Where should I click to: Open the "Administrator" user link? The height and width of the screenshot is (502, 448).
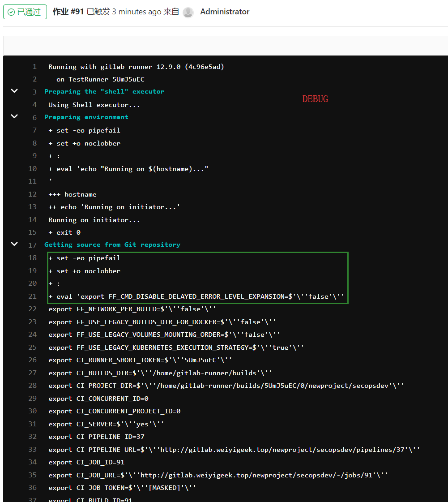(225, 12)
